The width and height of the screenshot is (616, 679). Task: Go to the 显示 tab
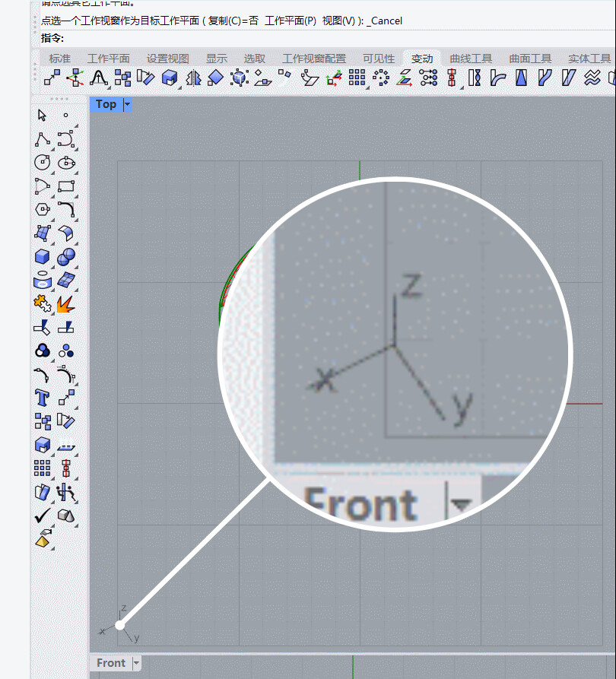pyautogui.click(x=216, y=59)
